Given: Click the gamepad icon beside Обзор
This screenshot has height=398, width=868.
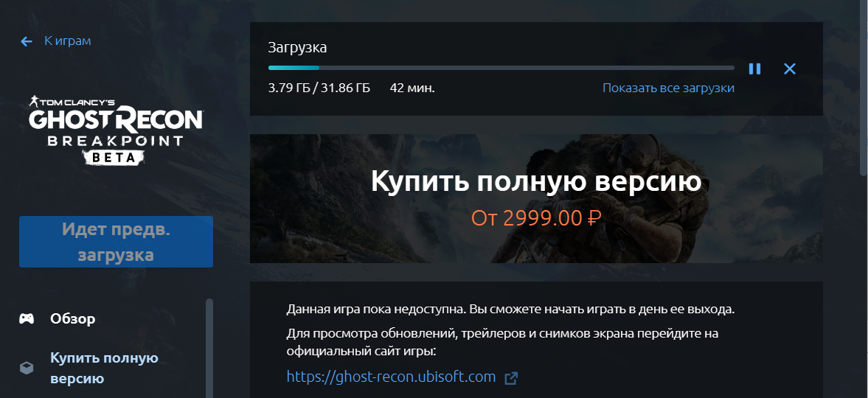Looking at the screenshot, I should [27, 319].
